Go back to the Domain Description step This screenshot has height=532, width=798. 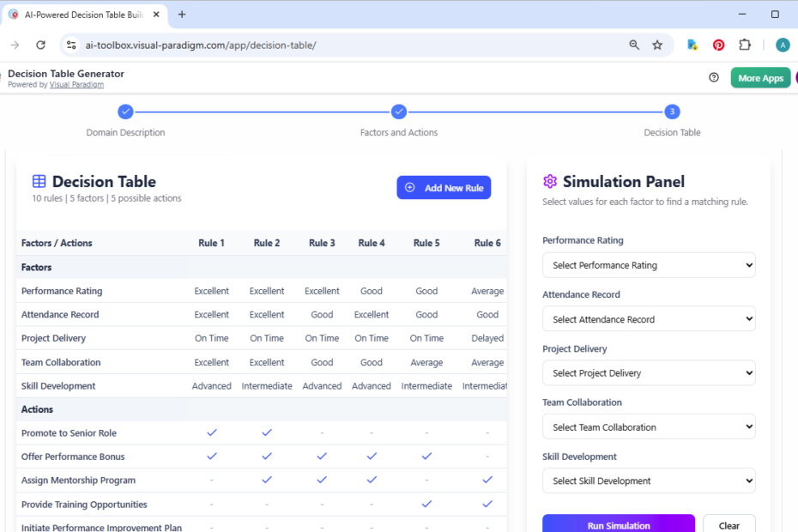click(x=125, y=112)
